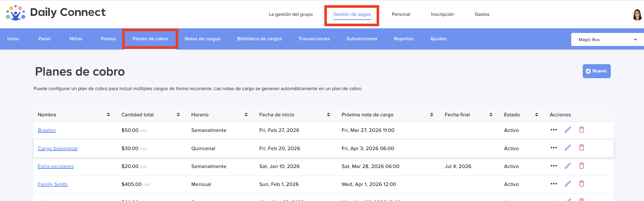
Task: Click the $50.00 amount cell
Action: 134,130
